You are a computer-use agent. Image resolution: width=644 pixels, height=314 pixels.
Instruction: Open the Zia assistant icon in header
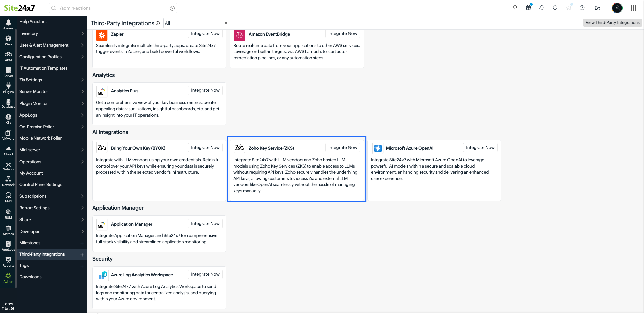(597, 8)
